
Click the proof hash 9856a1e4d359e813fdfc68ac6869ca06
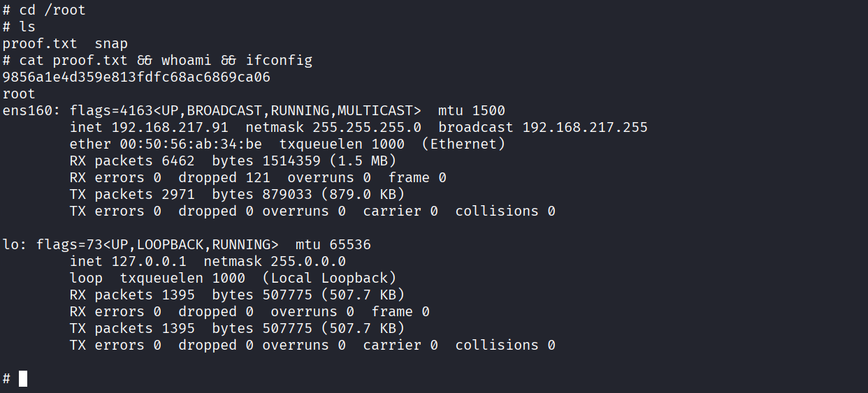coord(136,77)
